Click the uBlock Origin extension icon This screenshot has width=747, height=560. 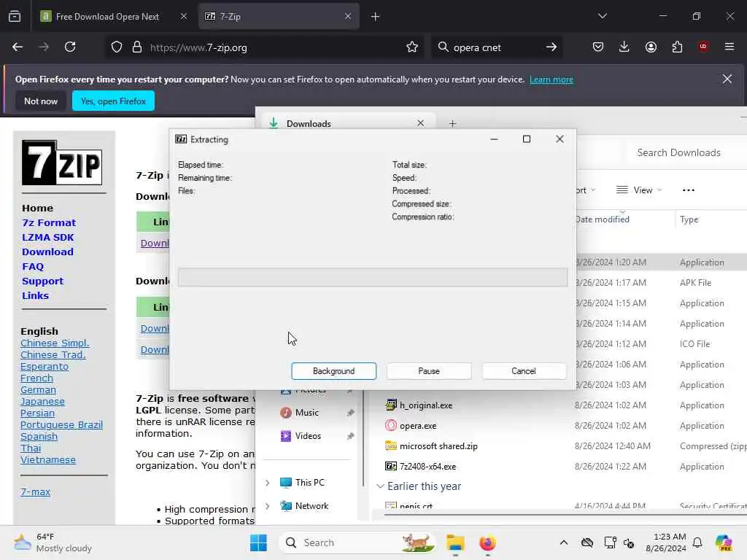[x=703, y=47]
